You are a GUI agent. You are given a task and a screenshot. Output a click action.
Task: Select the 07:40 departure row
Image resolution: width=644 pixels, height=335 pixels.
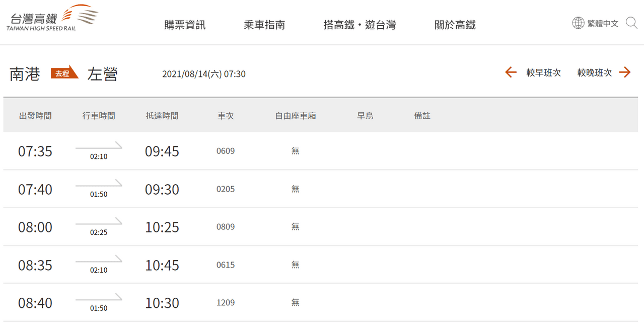pyautogui.click(x=322, y=189)
